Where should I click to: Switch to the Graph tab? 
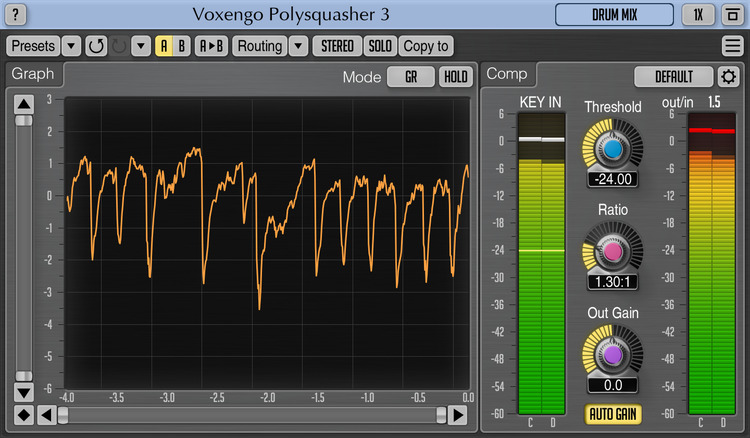[33, 74]
